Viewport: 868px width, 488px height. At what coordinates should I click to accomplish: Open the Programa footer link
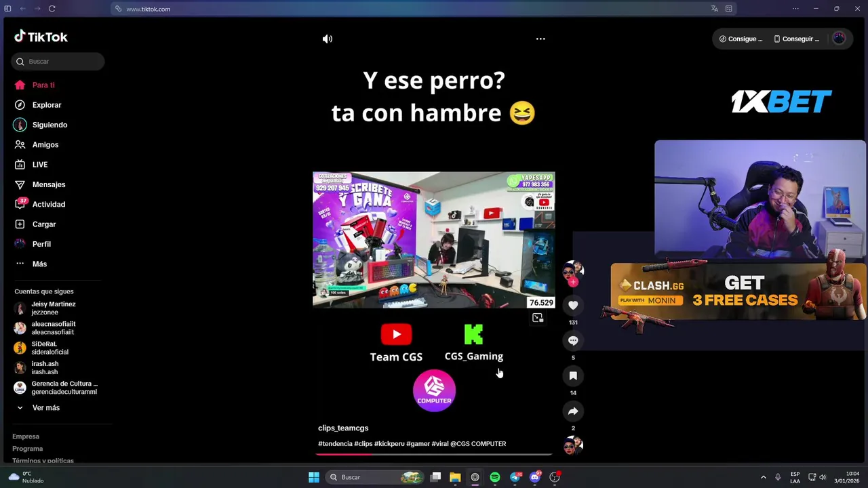28,449
